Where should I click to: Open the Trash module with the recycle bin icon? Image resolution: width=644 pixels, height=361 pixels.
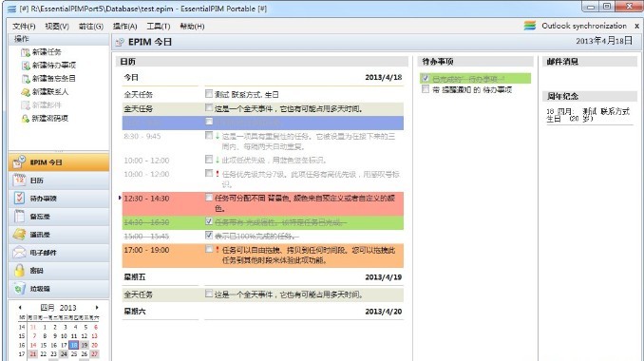(59, 289)
